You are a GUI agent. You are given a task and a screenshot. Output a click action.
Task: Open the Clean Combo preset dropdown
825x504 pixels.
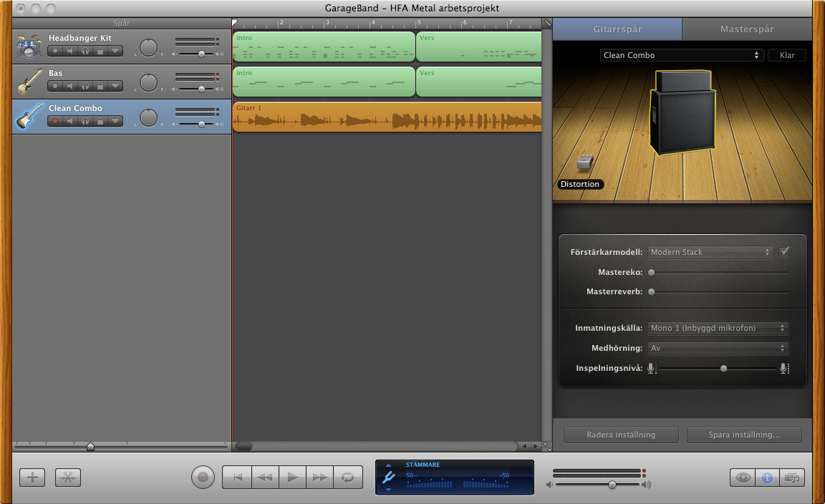pyautogui.click(x=681, y=55)
